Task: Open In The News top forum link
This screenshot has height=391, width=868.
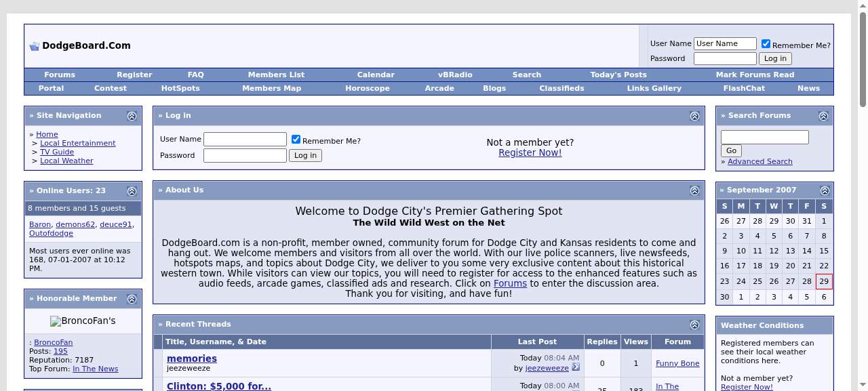Action: (95, 369)
